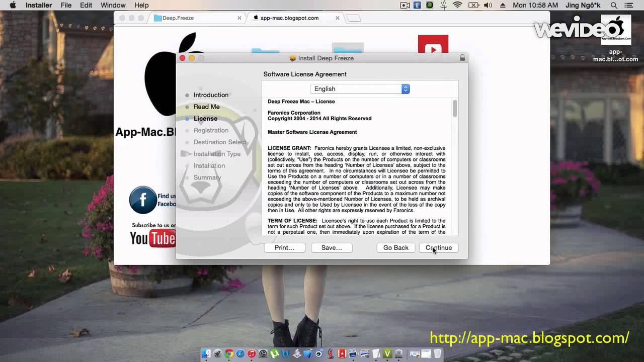Close the app-mac.blogspot.com tab

pyautogui.click(x=337, y=18)
